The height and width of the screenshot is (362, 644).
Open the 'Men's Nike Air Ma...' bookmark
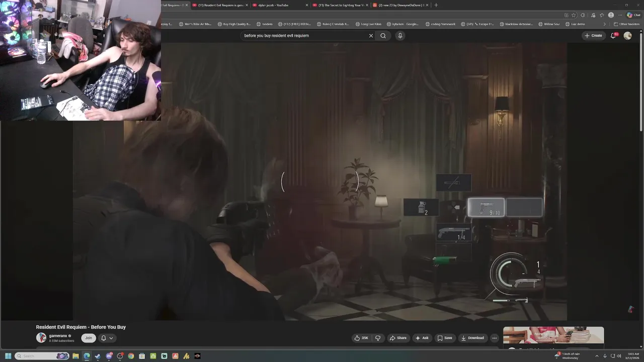pyautogui.click(x=195, y=24)
